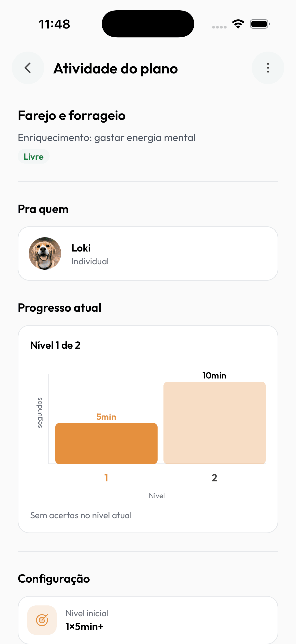
Task: Tap the Sem acertos no nível atual text
Action: point(81,515)
